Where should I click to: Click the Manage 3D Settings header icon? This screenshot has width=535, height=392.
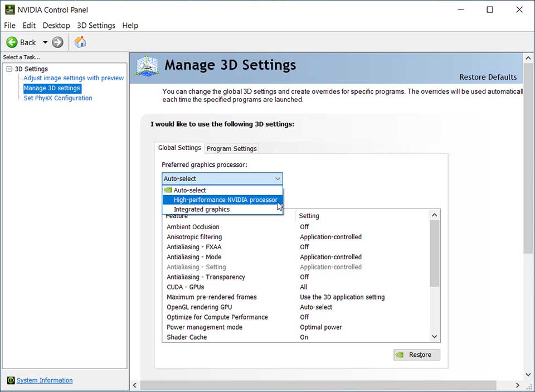pos(147,66)
